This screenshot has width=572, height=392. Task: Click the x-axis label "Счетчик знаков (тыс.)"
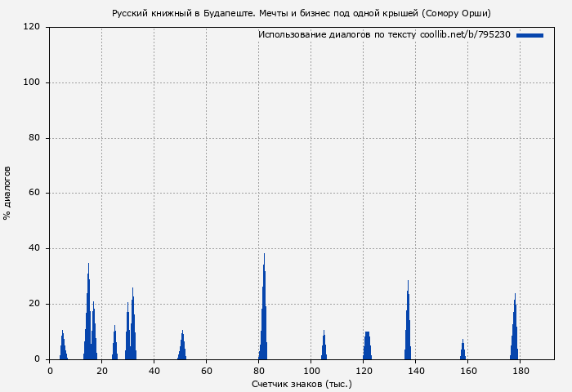302,383
